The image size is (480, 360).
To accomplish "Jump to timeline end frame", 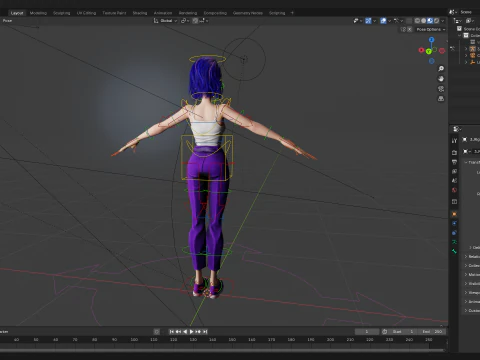I will click(x=205, y=332).
